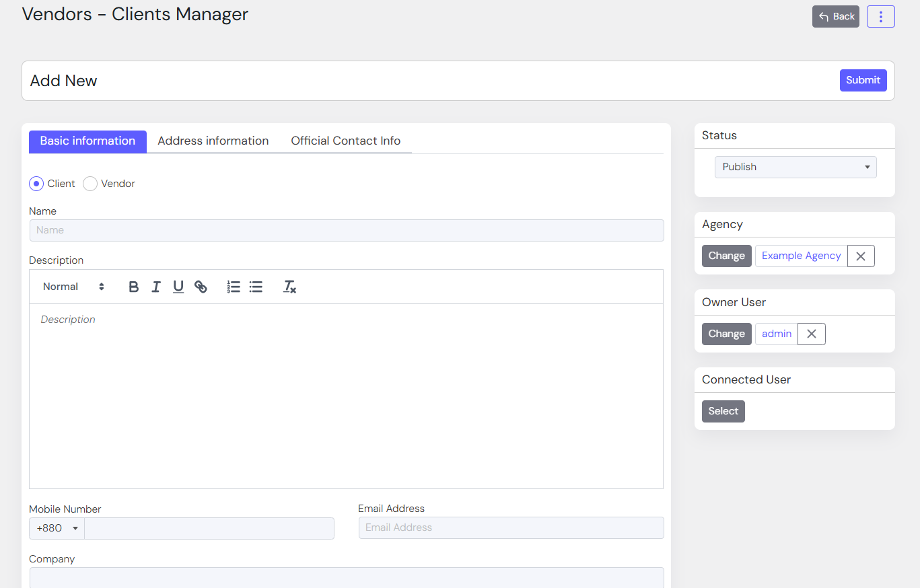Open the three-dot more options menu
The height and width of the screenshot is (588, 920).
[x=880, y=17]
